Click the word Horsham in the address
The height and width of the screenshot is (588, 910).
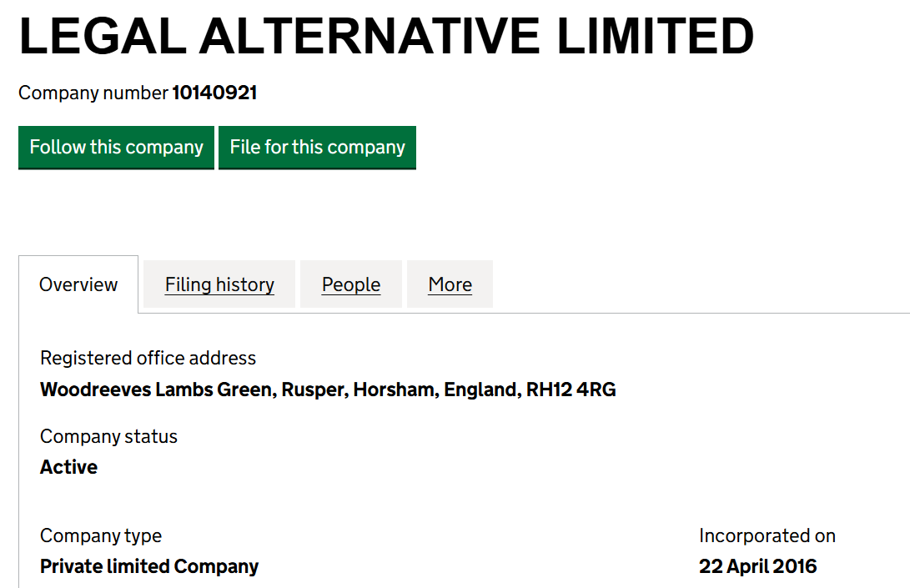[x=394, y=389]
